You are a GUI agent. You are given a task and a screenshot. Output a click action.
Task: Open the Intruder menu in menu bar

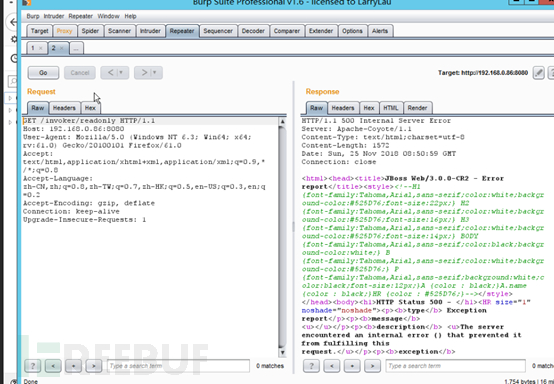click(x=54, y=16)
